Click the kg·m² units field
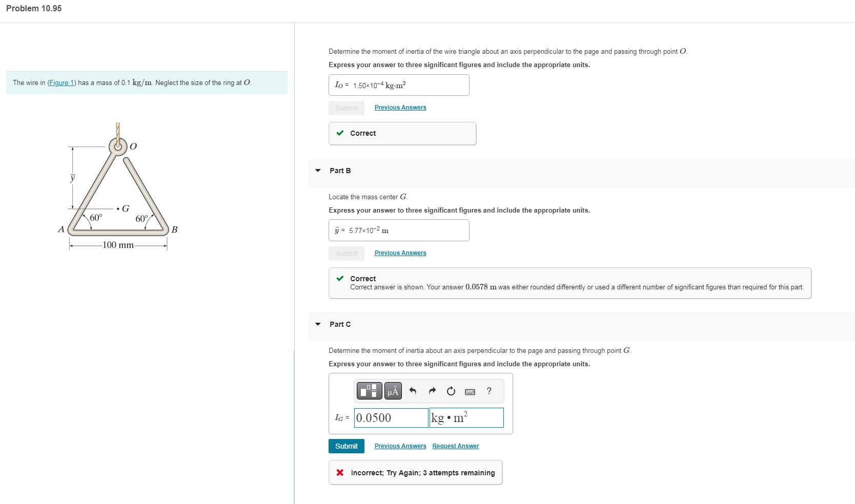This screenshot has width=855, height=504. (466, 418)
